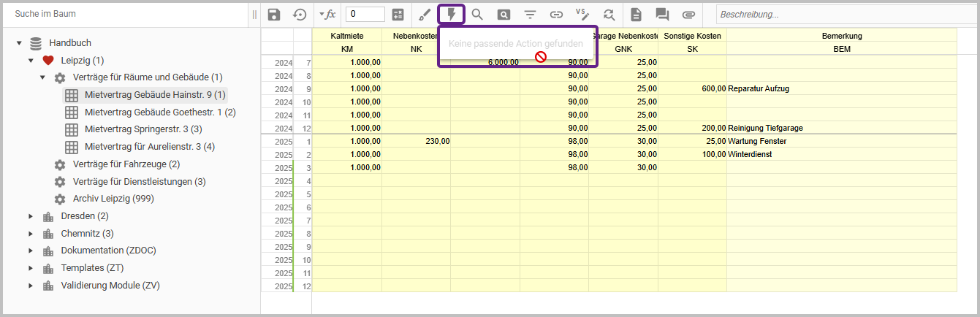Viewport: 980px width, 317px height.
Task: Click the Bemerkung column header
Action: pos(841,36)
